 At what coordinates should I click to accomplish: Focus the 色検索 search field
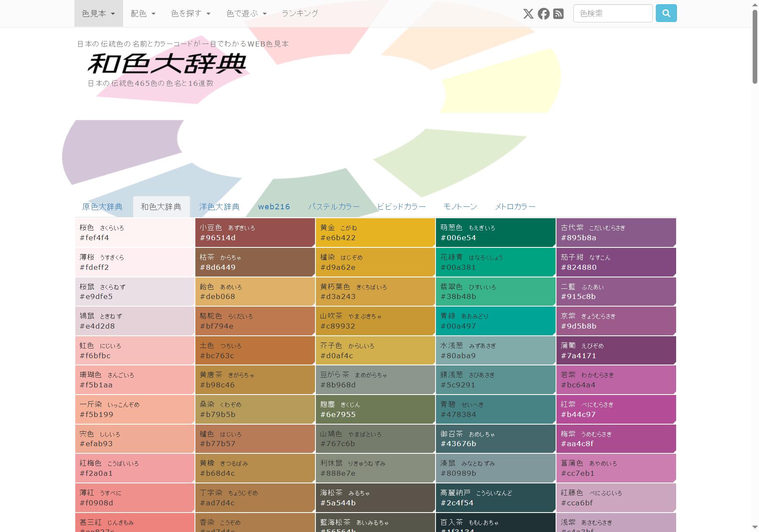[x=613, y=13]
